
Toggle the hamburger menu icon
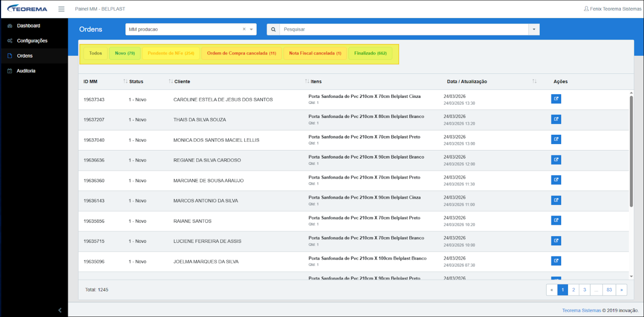[61, 9]
